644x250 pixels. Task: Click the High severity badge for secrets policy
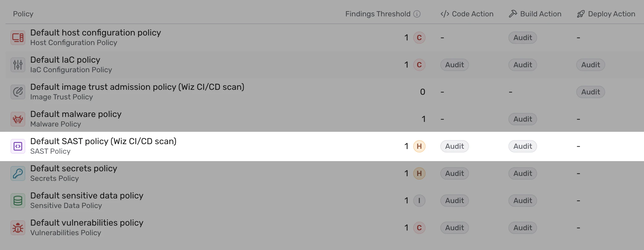pos(419,173)
